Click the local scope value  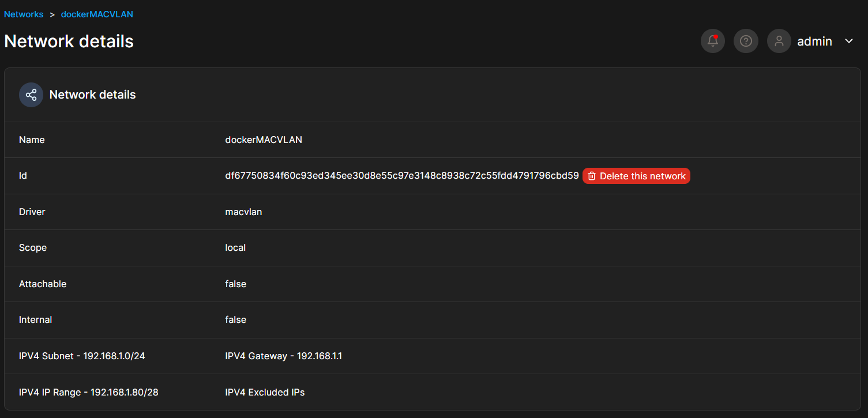[x=235, y=248]
